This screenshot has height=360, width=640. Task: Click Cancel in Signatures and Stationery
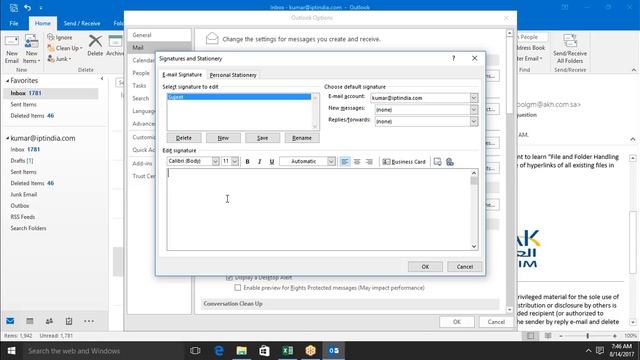tap(464, 267)
